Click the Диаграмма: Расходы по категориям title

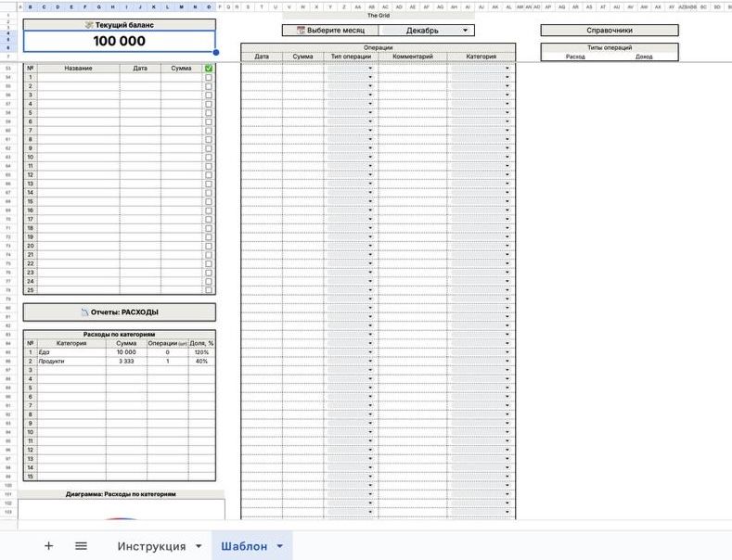tap(121, 494)
